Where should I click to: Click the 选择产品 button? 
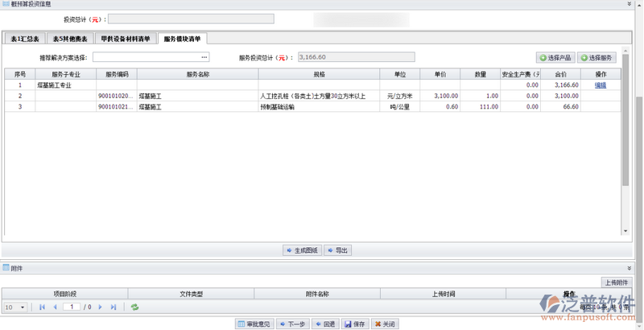coord(555,58)
